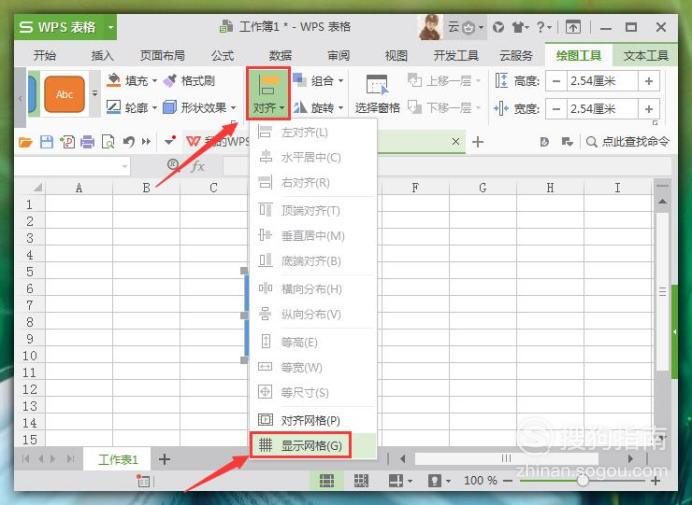This screenshot has height=505, width=692.
Task: Click 下移一层 send backward
Action: click(x=444, y=107)
